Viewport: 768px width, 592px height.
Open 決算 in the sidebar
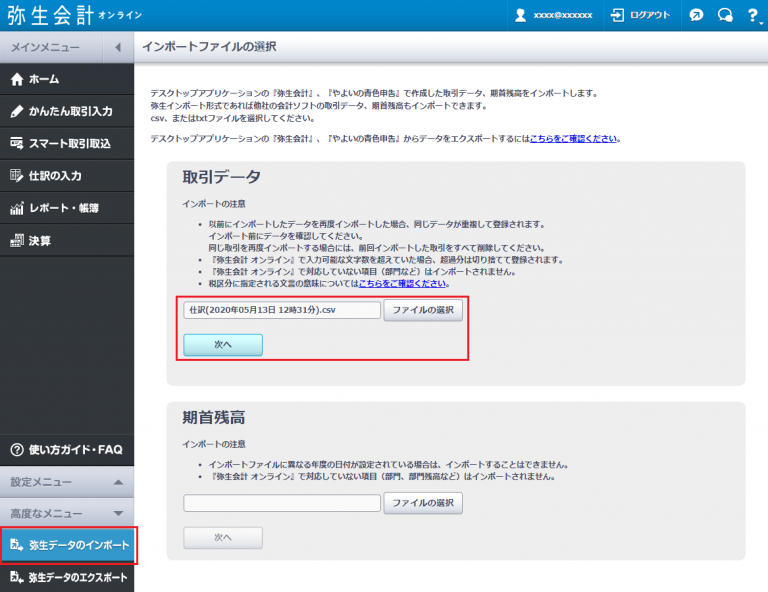(67, 240)
